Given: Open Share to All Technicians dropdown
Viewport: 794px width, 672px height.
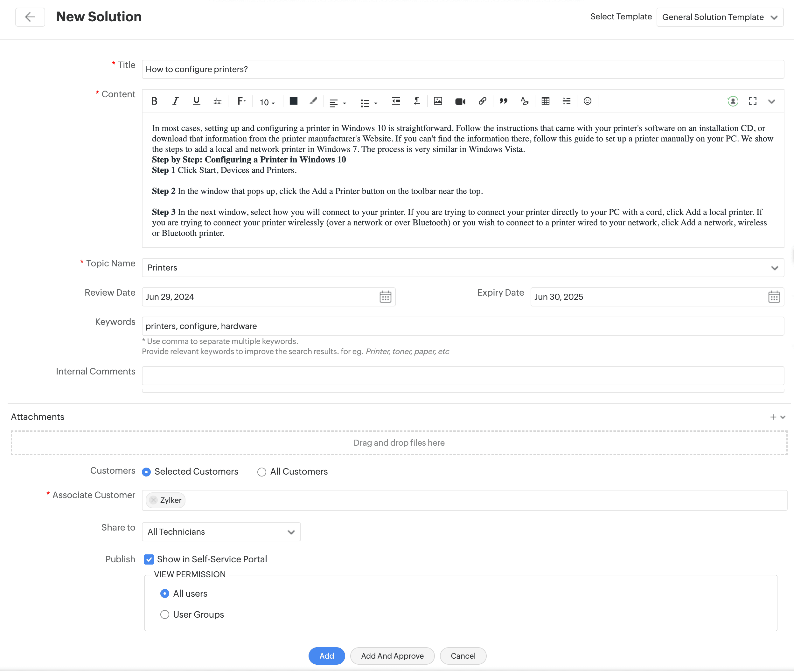Looking at the screenshot, I should tap(221, 532).
